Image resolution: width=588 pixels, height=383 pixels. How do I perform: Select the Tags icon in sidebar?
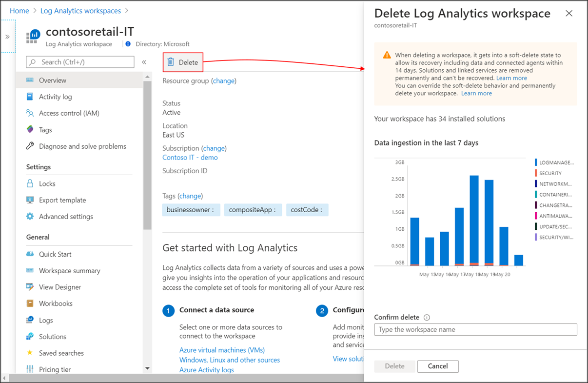(30, 130)
